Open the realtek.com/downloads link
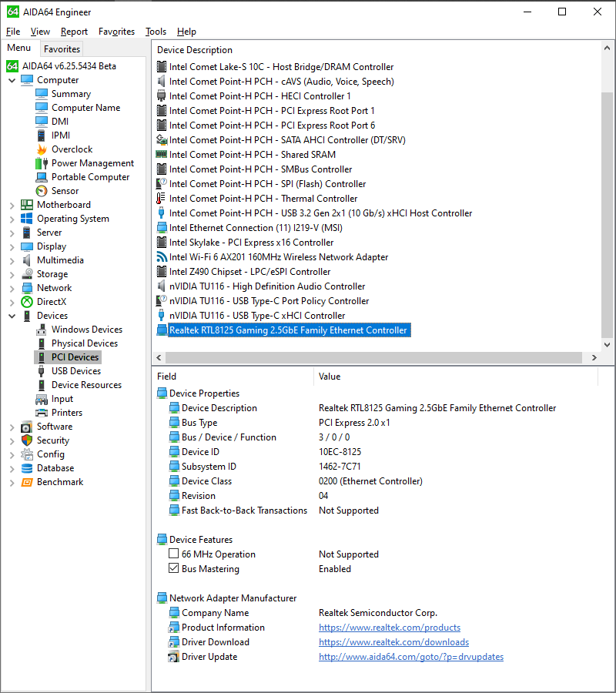The width and height of the screenshot is (616, 693). (x=393, y=642)
